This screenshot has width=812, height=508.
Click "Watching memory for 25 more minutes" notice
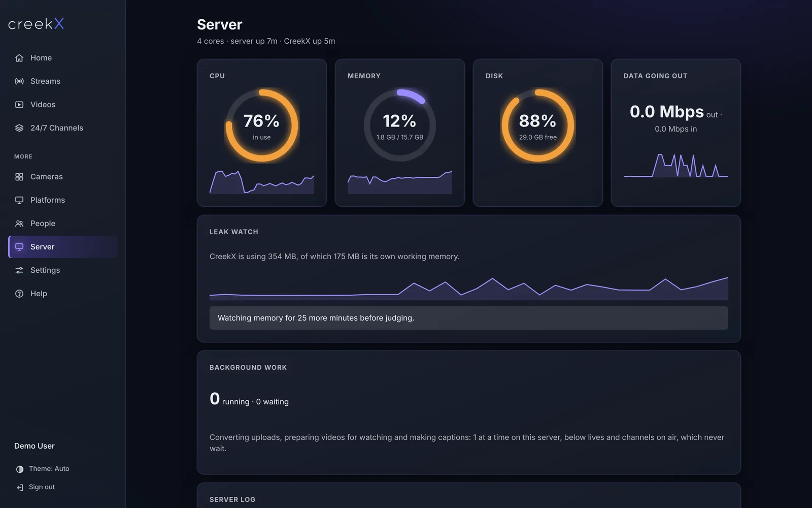click(x=469, y=318)
